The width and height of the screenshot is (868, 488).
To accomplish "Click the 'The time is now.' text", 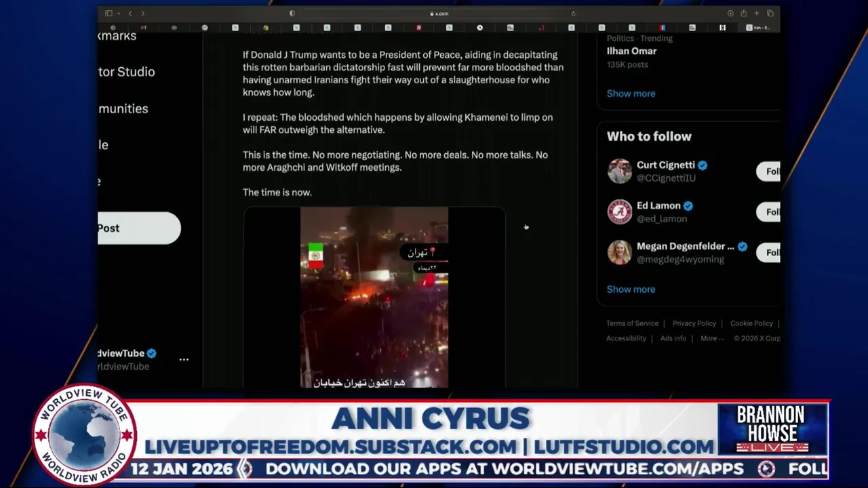I will pos(277,192).
